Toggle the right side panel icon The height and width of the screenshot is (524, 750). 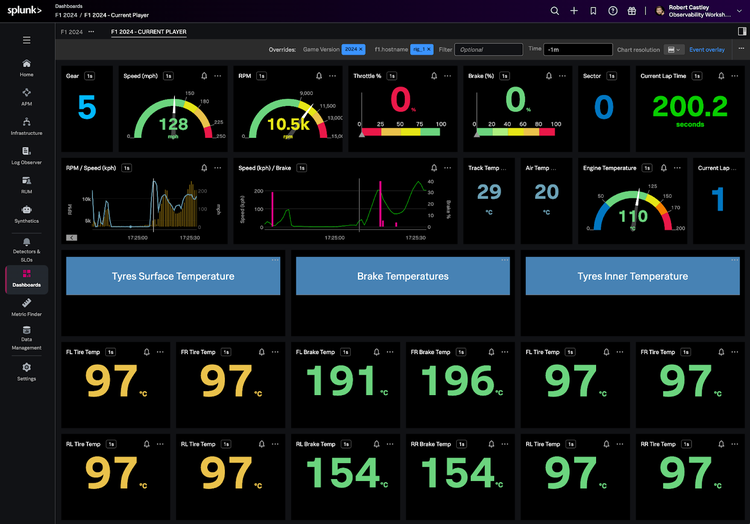741,32
